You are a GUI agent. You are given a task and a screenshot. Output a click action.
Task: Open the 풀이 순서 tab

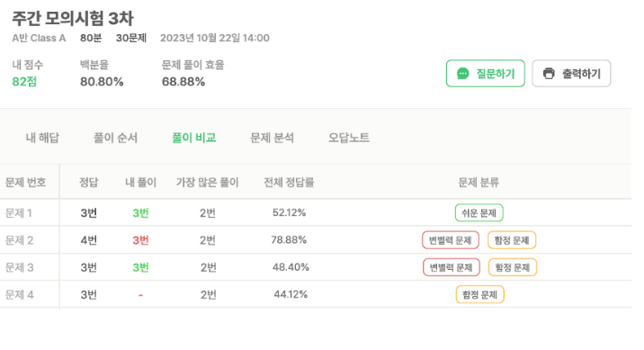pos(115,138)
